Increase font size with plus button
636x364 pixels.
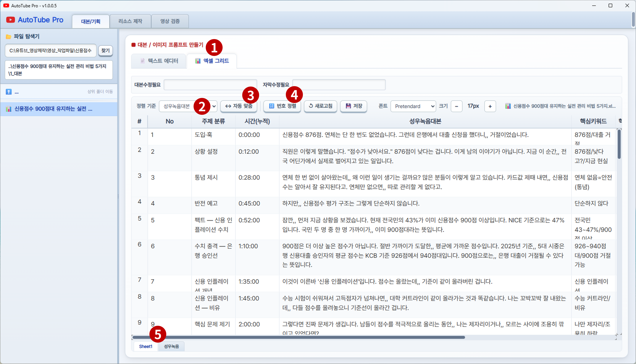pos(490,106)
